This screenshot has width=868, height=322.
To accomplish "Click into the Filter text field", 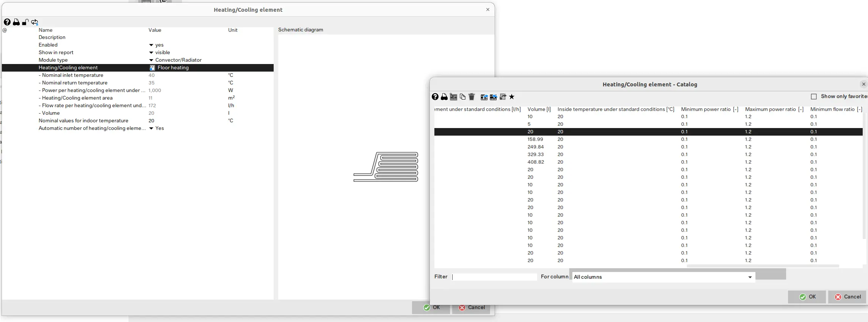I will click(494, 277).
